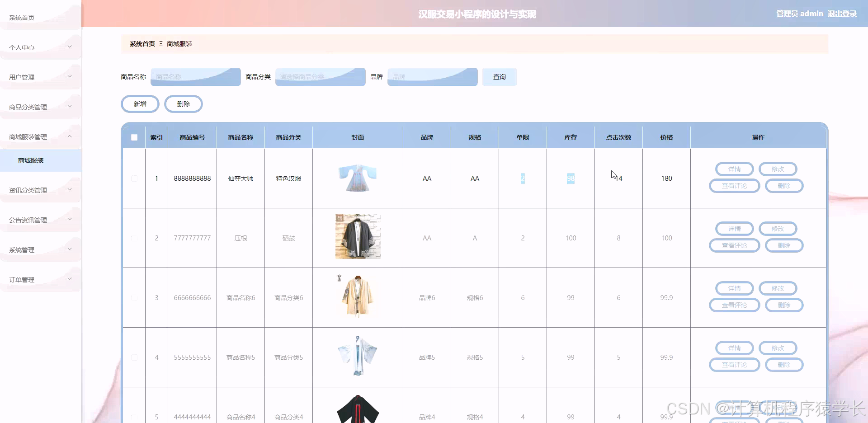Open cover image of 商品名称5
The width and height of the screenshot is (868, 423).
(358, 356)
